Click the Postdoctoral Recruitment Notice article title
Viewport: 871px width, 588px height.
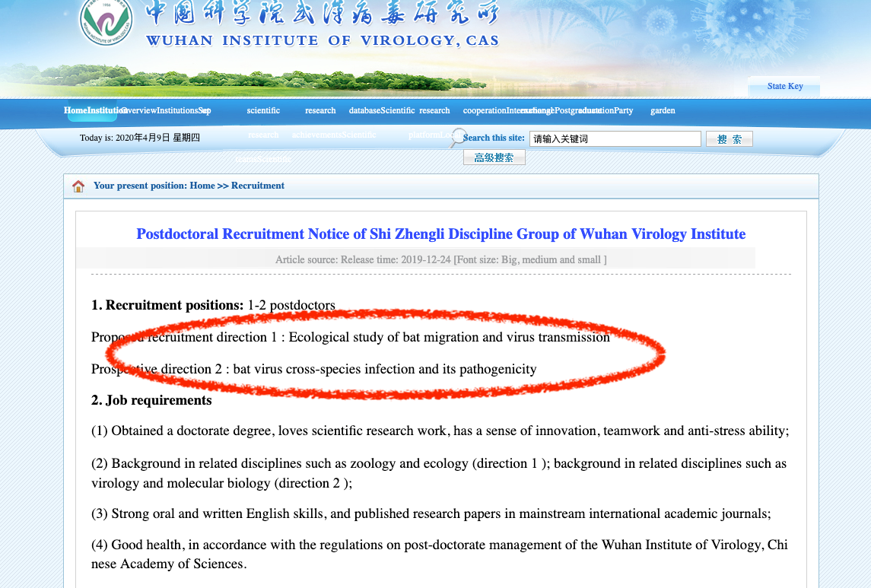pyautogui.click(x=440, y=234)
